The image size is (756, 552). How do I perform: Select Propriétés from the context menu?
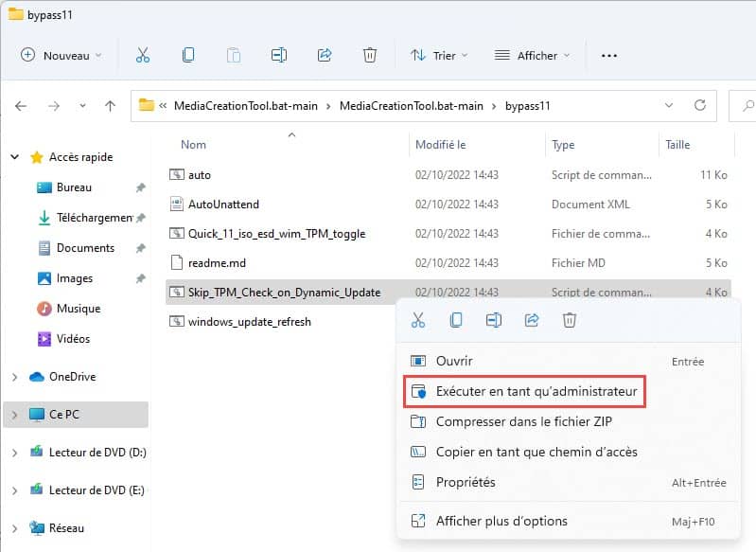click(466, 482)
